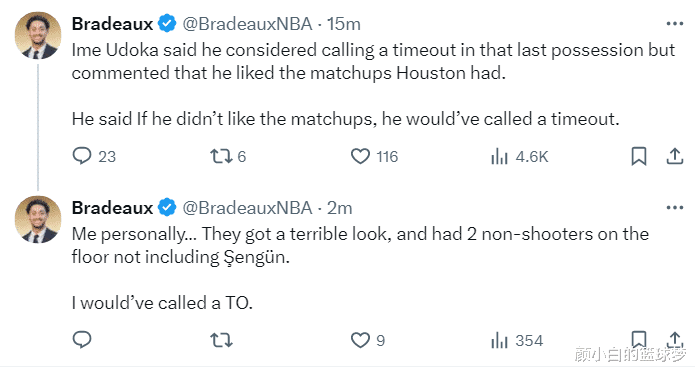The image size is (695, 373).
Task: Open Bradeaux's profile picture on first tweet
Action: click(38, 35)
